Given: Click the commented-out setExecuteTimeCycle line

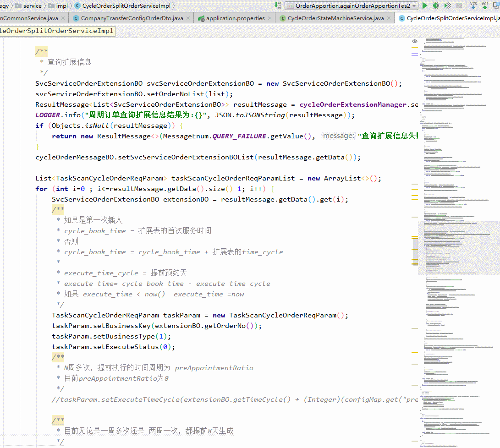Looking at the screenshot, I should [x=235, y=399].
